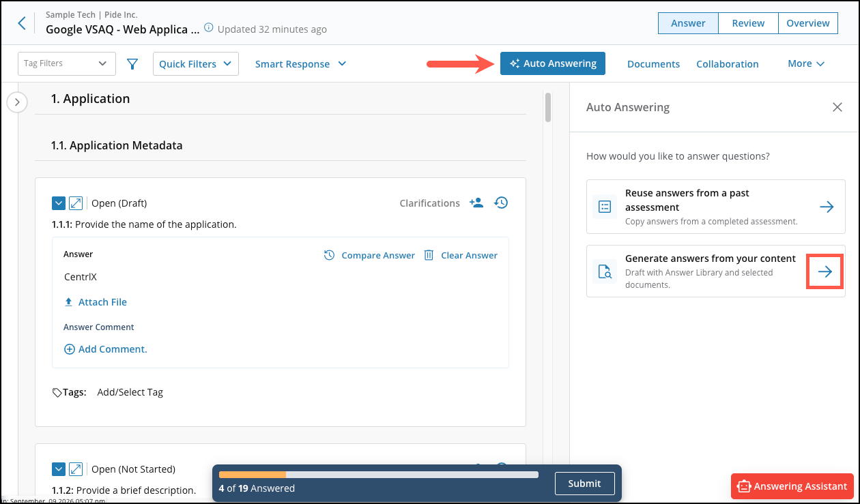Click the funnel filter icon
The image size is (860, 504).
click(x=132, y=63)
